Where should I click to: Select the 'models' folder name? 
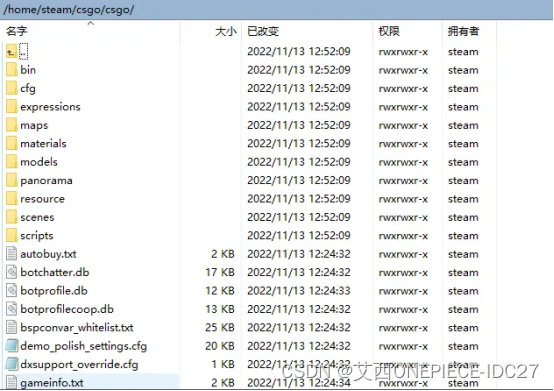(39, 162)
